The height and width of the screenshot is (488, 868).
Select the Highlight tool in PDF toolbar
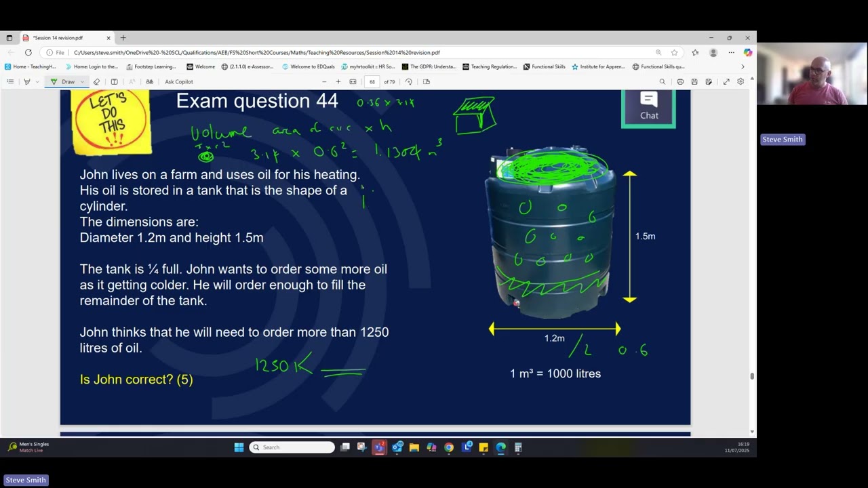click(26, 81)
